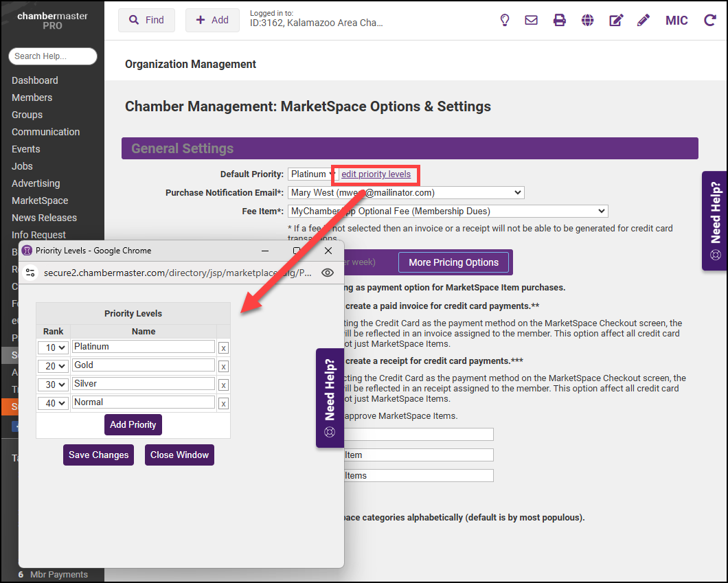
Task: Open the envelope mail icon
Action: tap(531, 20)
